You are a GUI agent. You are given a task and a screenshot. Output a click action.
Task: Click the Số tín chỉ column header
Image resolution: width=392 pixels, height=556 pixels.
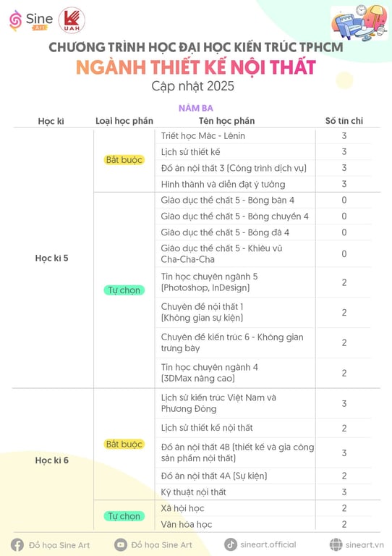pos(344,121)
